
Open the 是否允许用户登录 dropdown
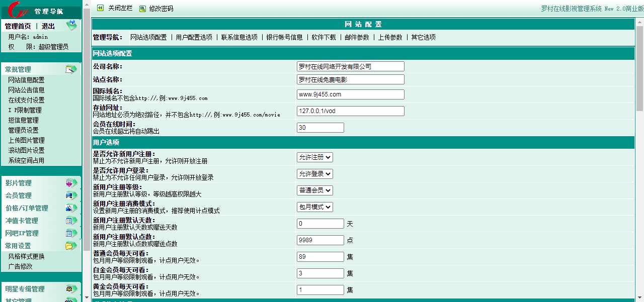315,174
